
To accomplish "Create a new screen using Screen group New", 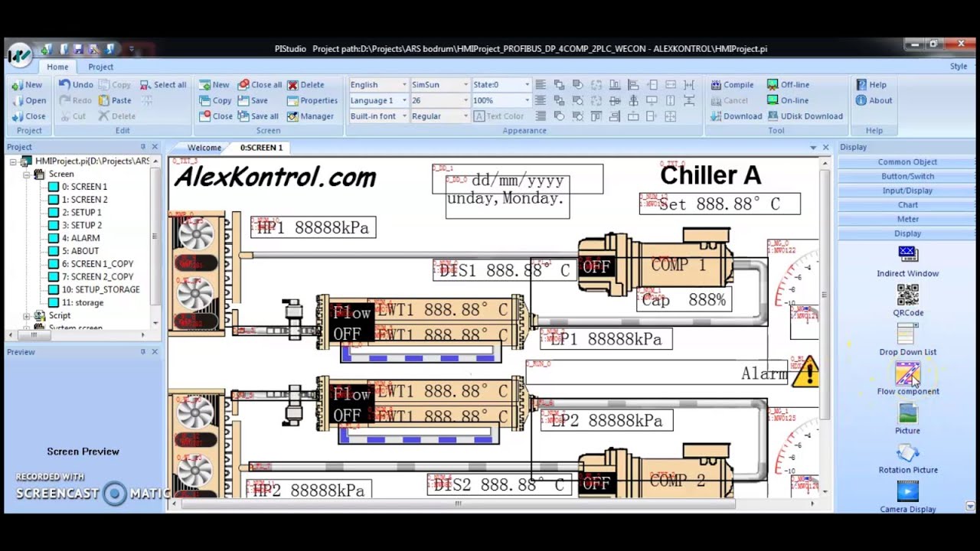I will tap(214, 85).
